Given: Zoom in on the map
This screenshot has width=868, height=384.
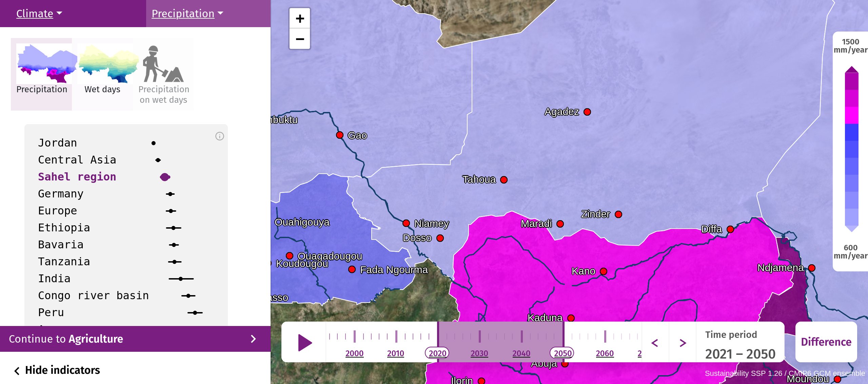Looking at the screenshot, I should [300, 18].
